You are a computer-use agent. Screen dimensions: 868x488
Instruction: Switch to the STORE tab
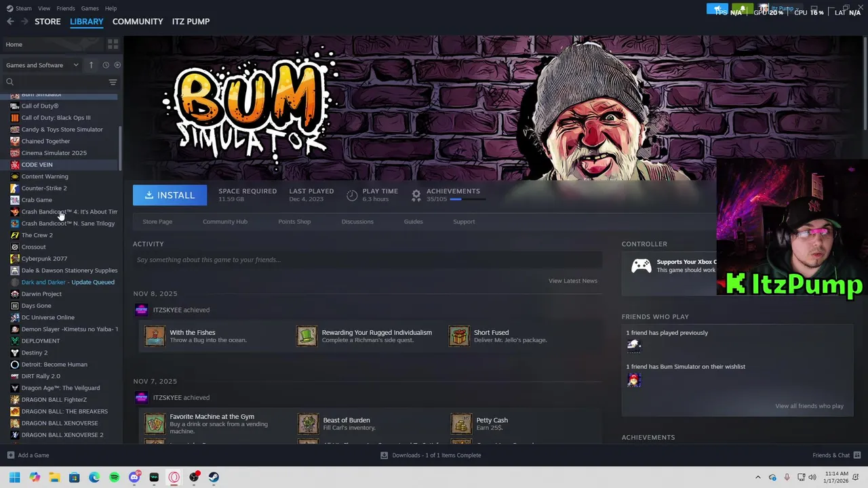tap(47, 22)
